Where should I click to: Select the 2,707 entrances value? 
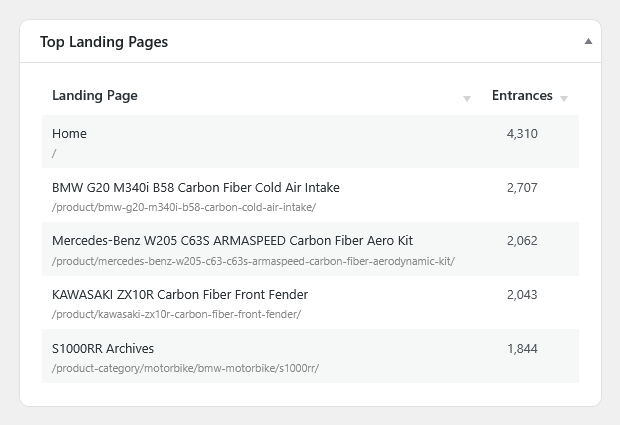point(522,188)
